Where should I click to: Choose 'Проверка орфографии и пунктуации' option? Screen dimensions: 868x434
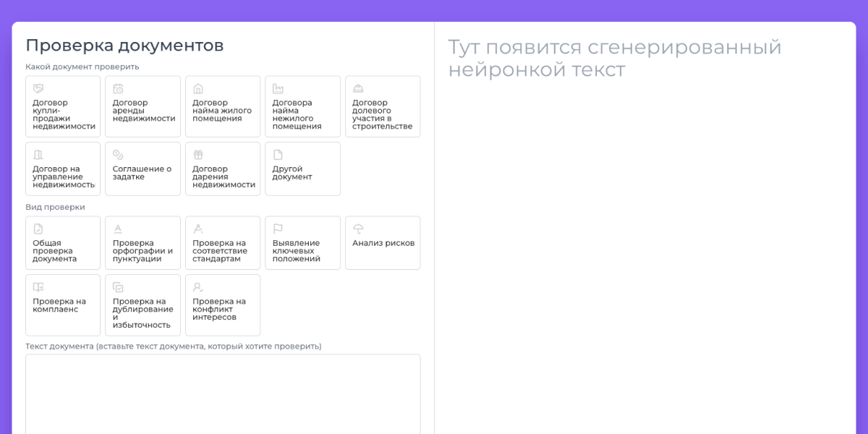click(x=142, y=243)
